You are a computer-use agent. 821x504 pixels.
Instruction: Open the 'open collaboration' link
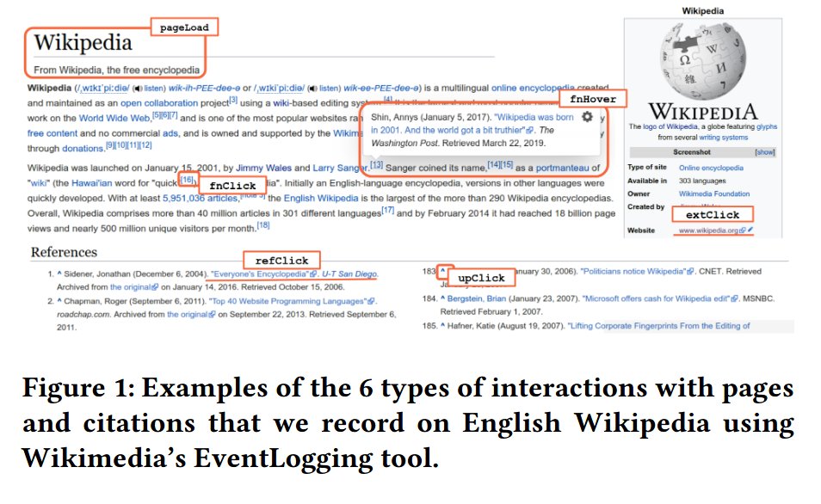coord(159,103)
